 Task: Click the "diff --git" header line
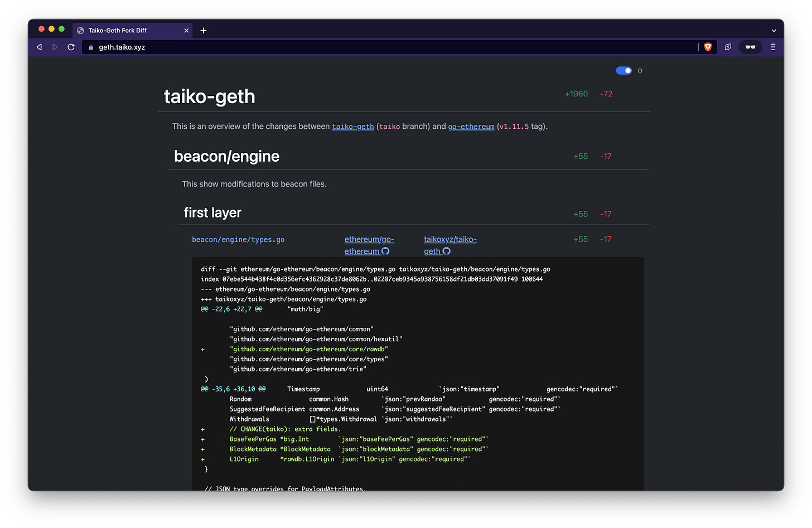point(375,269)
